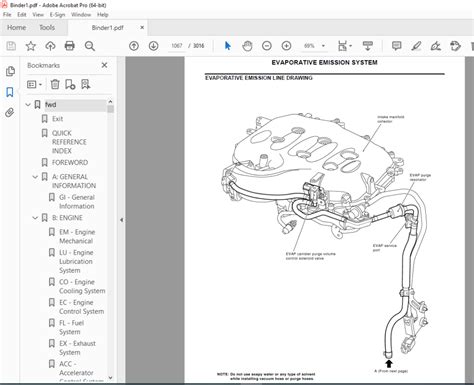
Task: Open bookmark options dropdown menu
Action: (x=34, y=84)
